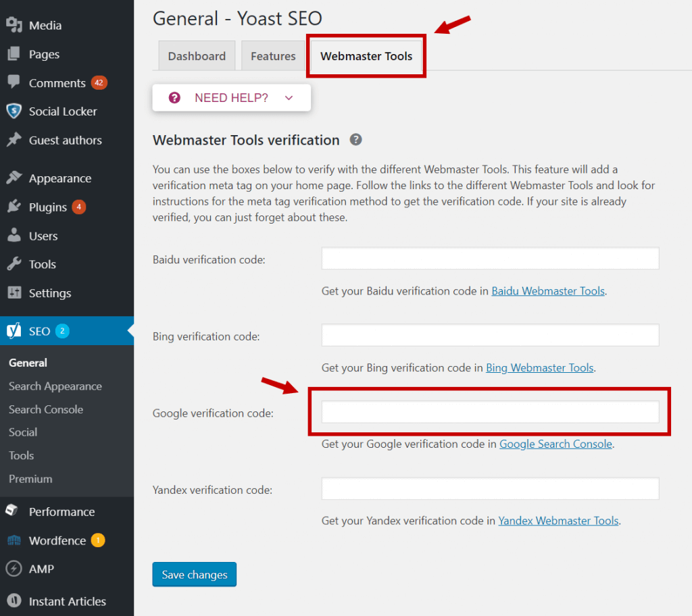
Task: Focus the Baidu verification code input
Action: [490, 259]
